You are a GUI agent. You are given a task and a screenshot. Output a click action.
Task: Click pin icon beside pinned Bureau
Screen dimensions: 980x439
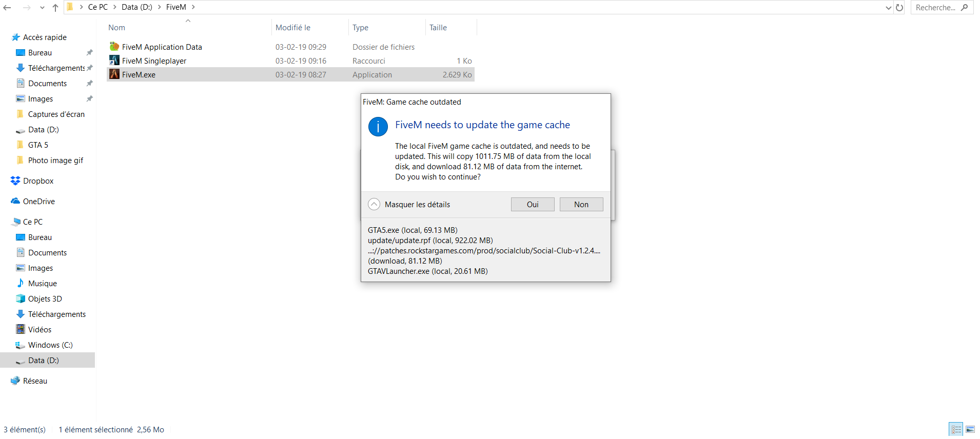coord(89,53)
